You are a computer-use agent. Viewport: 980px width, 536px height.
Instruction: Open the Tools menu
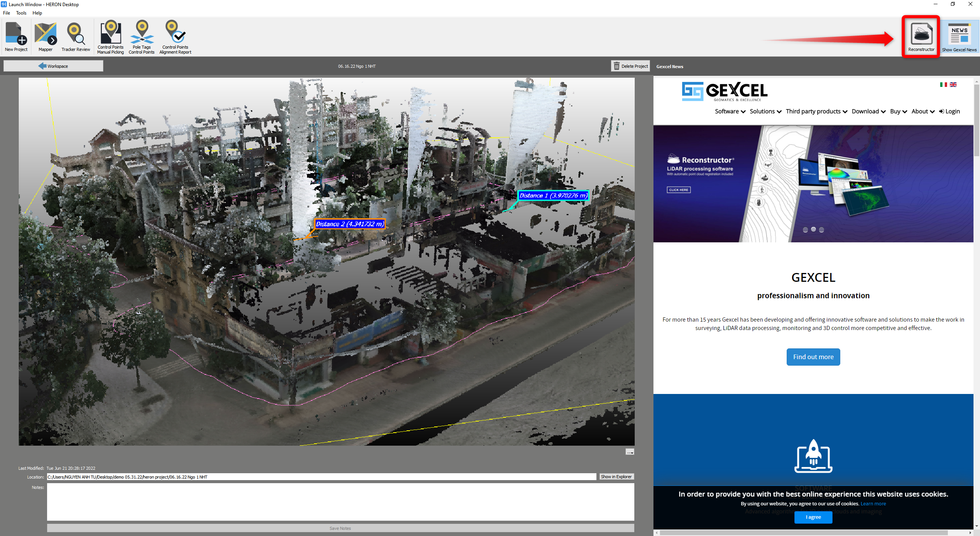coord(21,13)
